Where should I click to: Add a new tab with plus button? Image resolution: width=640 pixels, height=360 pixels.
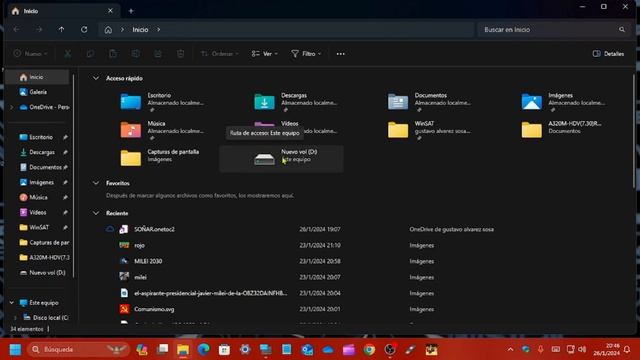[x=131, y=11]
